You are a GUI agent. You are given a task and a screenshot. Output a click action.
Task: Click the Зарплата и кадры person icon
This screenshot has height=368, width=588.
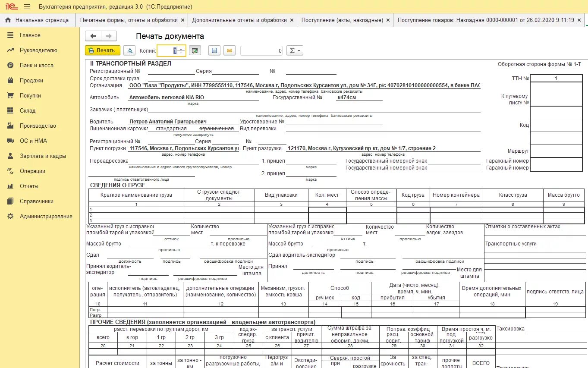[x=10, y=156]
